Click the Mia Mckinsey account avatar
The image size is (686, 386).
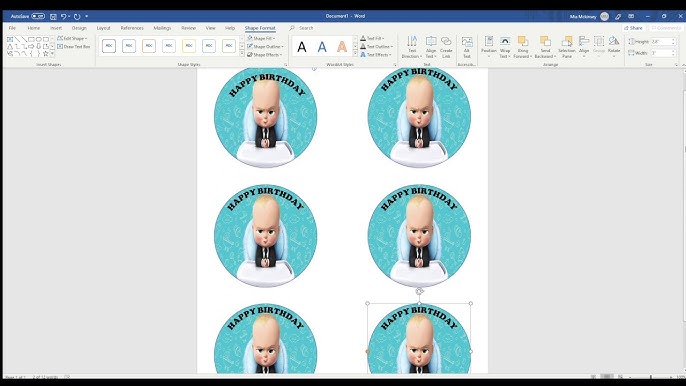pyautogui.click(x=605, y=16)
